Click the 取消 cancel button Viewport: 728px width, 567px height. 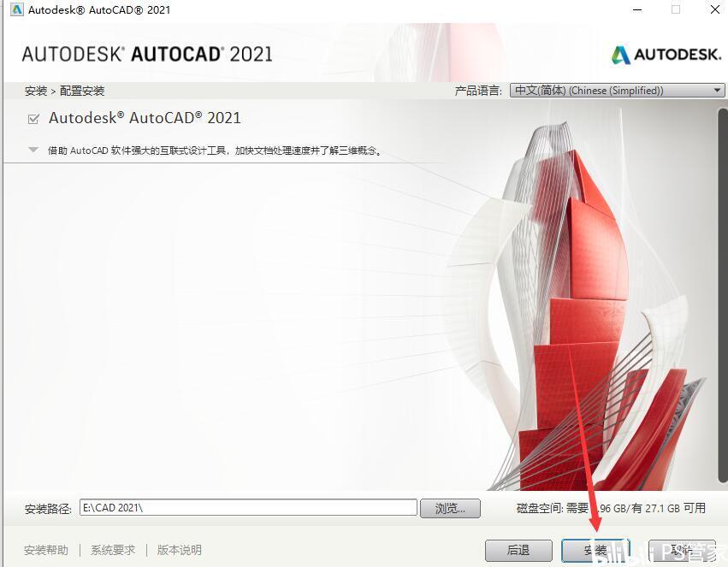coord(682,550)
